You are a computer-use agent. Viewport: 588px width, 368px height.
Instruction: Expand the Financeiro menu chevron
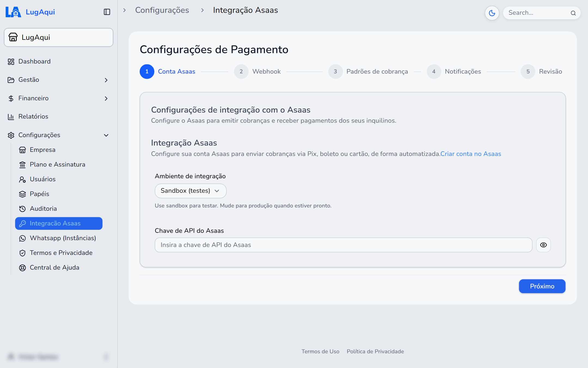(106, 98)
